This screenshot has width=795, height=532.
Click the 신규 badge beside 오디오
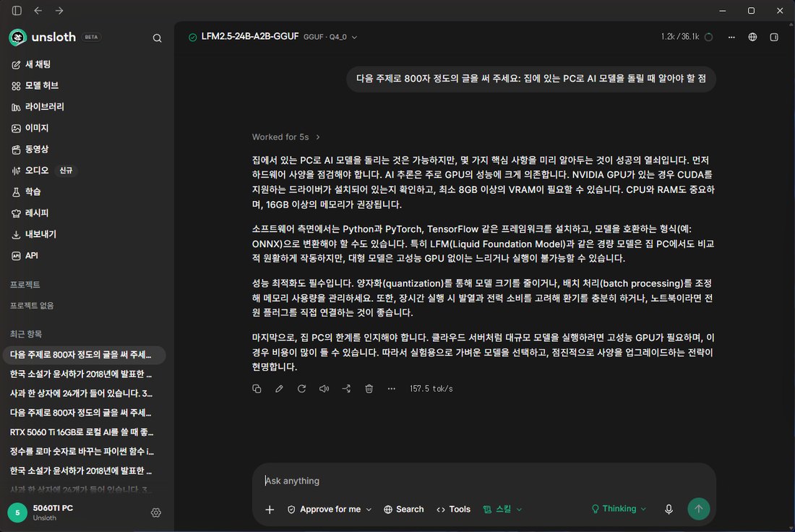point(66,171)
